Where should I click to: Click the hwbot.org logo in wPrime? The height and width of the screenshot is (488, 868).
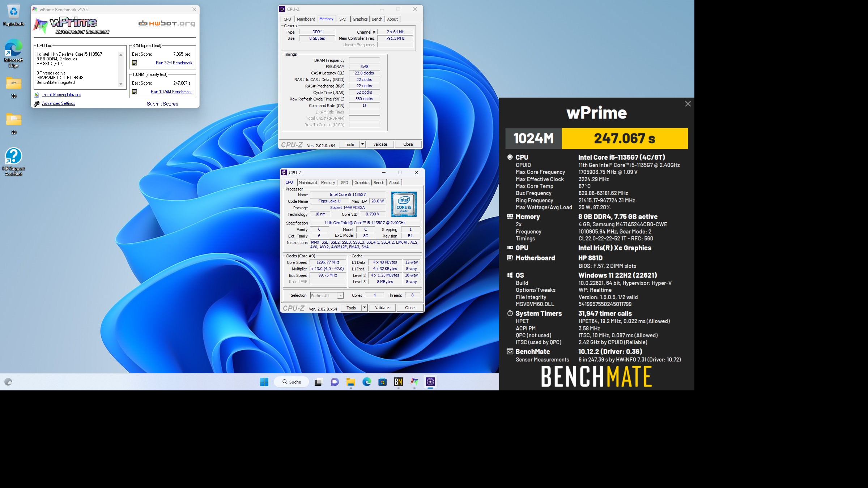(x=167, y=23)
